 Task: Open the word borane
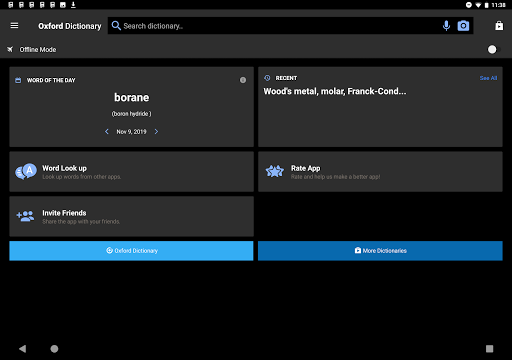click(x=132, y=98)
